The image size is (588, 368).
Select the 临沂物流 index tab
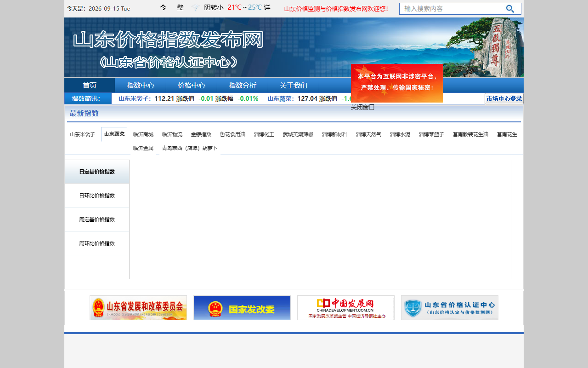(x=172, y=134)
